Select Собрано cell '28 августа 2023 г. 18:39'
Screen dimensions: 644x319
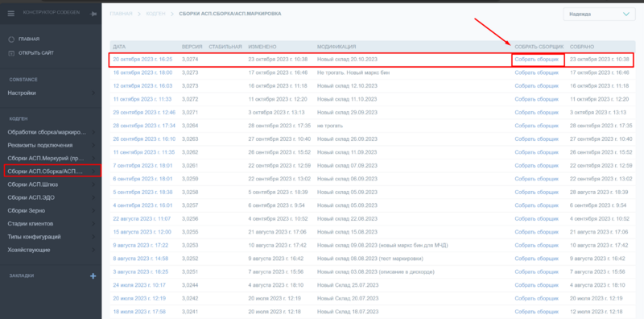click(599, 192)
